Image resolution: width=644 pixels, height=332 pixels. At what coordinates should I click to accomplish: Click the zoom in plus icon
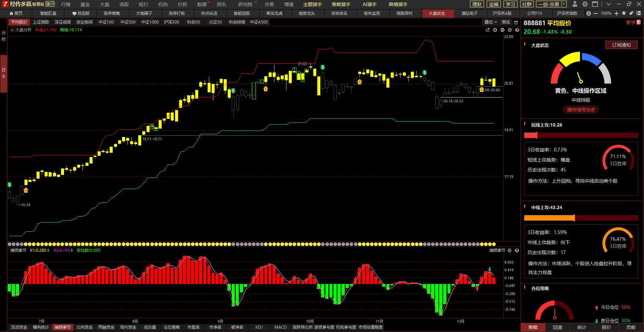[616, 13]
